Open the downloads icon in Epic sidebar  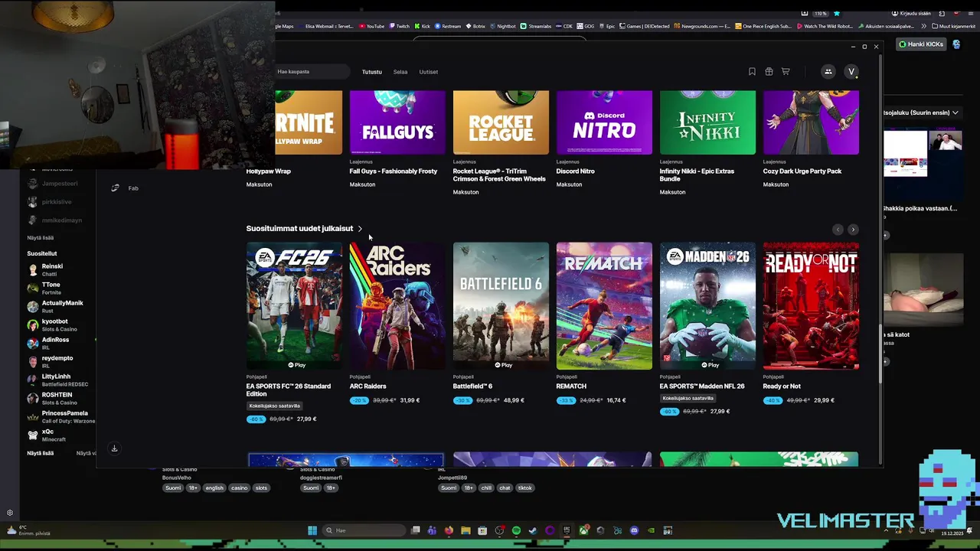pos(114,448)
